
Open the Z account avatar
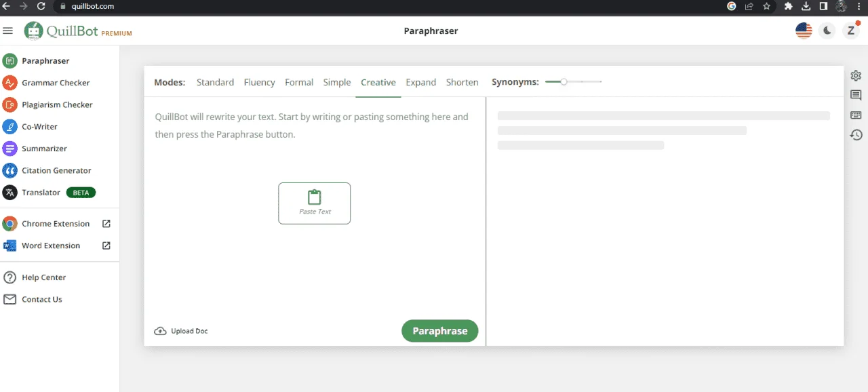850,31
